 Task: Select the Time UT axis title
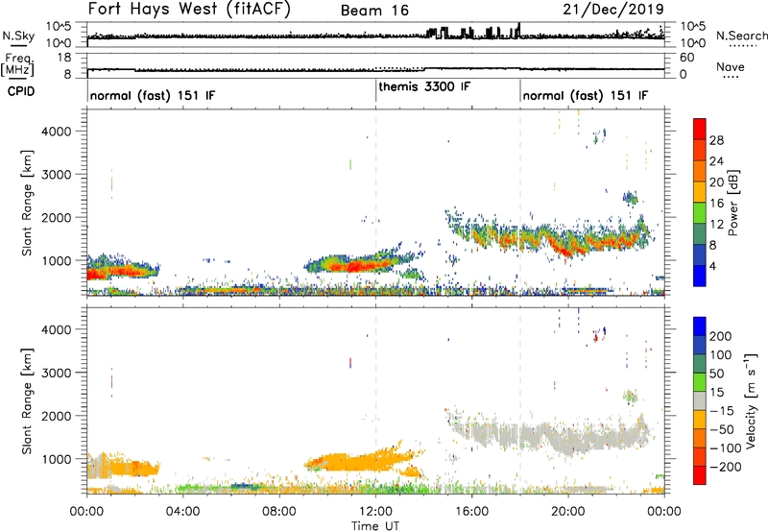(375, 525)
